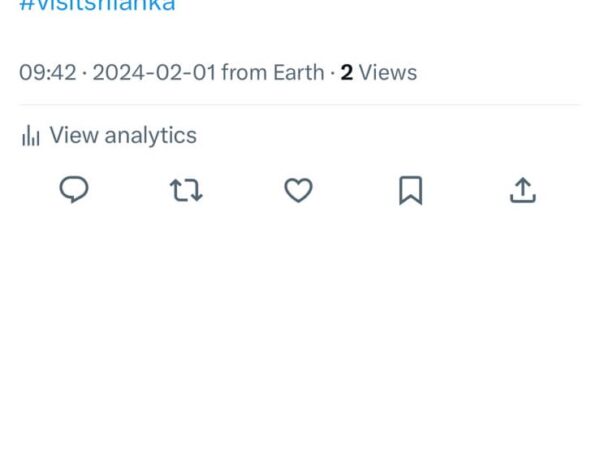Share the post via upload arrow icon

click(523, 190)
